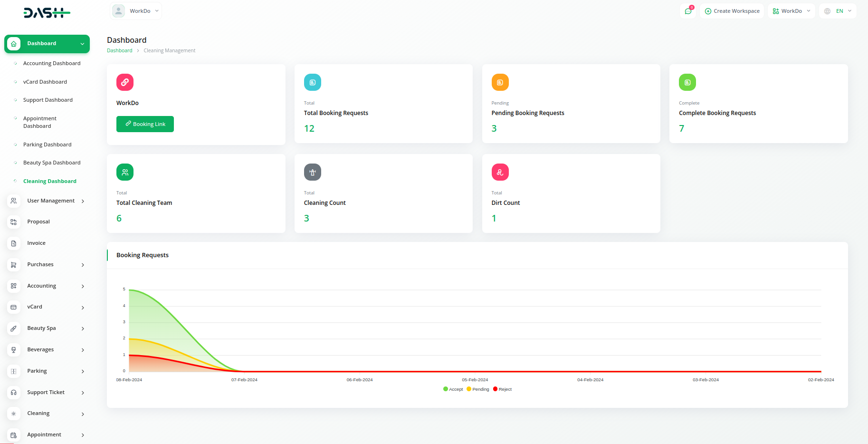Toggle the Reject series in chart legend
Screen dimensions: 868x444
click(503, 389)
